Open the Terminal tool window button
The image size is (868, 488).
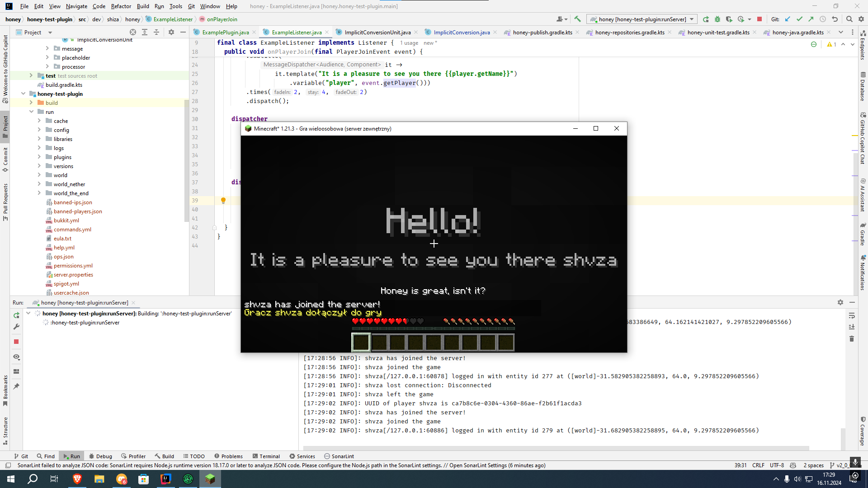click(x=266, y=456)
